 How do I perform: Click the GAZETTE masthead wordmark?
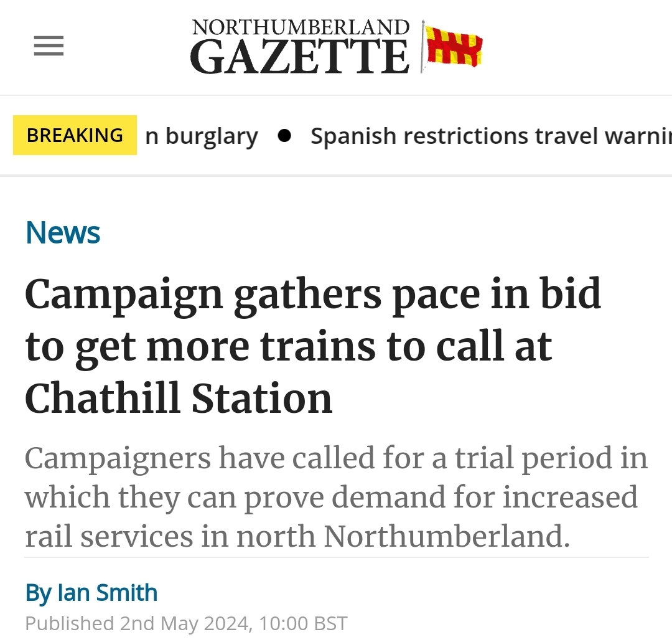[300, 56]
